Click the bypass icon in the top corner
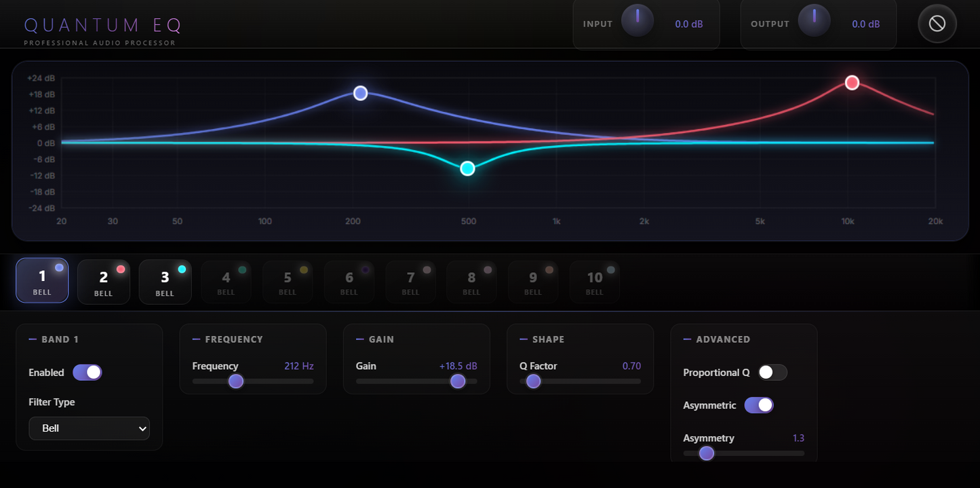The image size is (980, 488). (937, 23)
